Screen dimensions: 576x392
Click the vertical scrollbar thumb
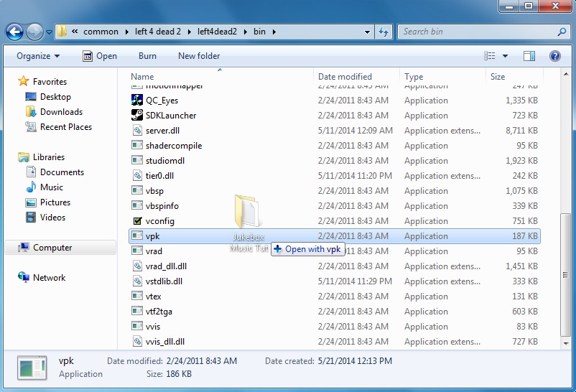coord(566,275)
